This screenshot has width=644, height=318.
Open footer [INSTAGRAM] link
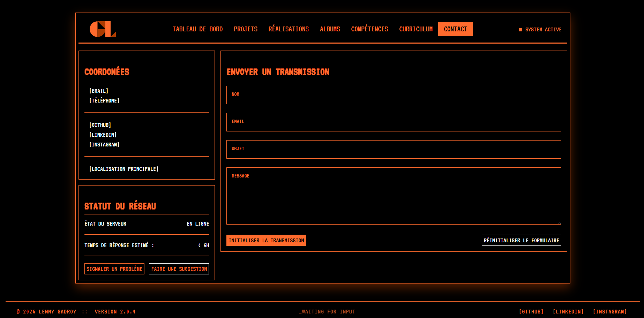pyautogui.click(x=610, y=312)
